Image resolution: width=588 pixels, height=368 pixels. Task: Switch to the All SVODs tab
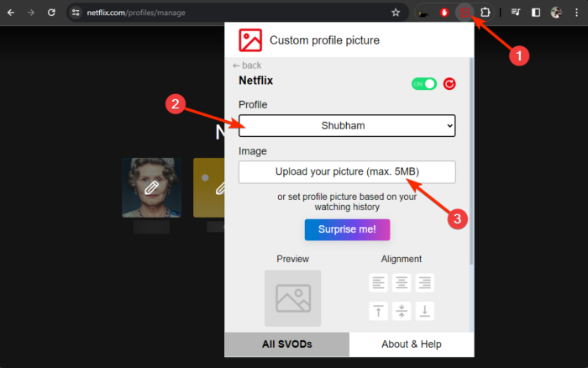[x=287, y=344]
